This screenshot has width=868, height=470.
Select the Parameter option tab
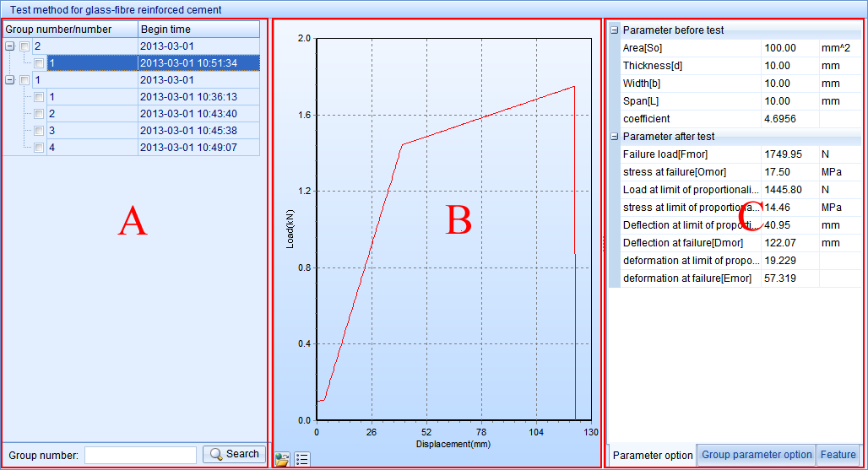652,456
